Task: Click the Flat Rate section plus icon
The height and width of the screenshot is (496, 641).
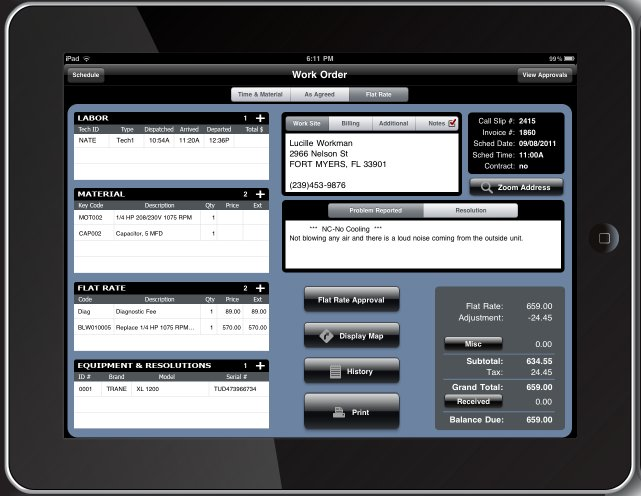Action: coord(260,288)
